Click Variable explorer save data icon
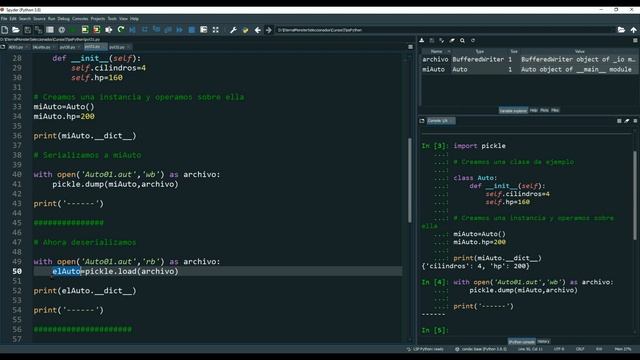Screen dimensions: 640x360 (x=432, y=40)
